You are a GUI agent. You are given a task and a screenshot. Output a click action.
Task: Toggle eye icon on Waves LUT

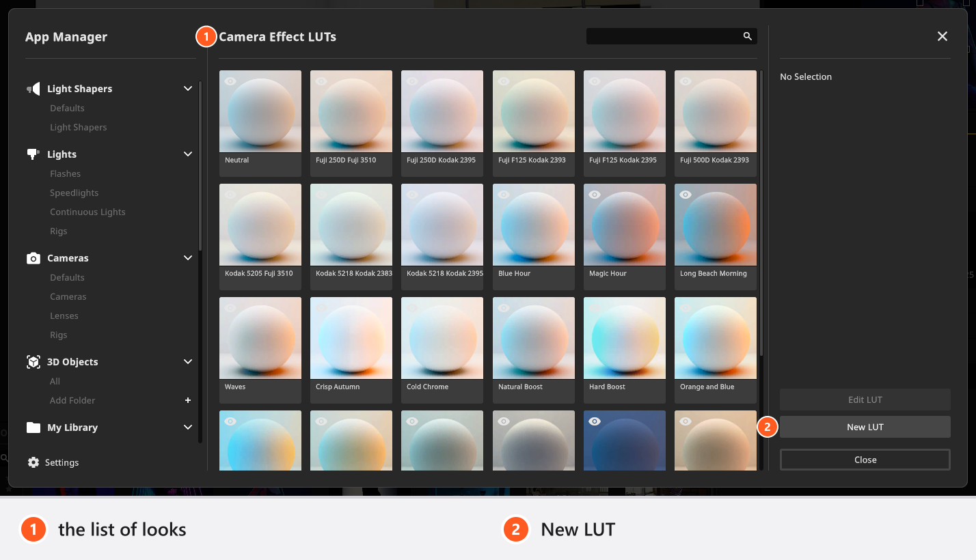point(230,308)
